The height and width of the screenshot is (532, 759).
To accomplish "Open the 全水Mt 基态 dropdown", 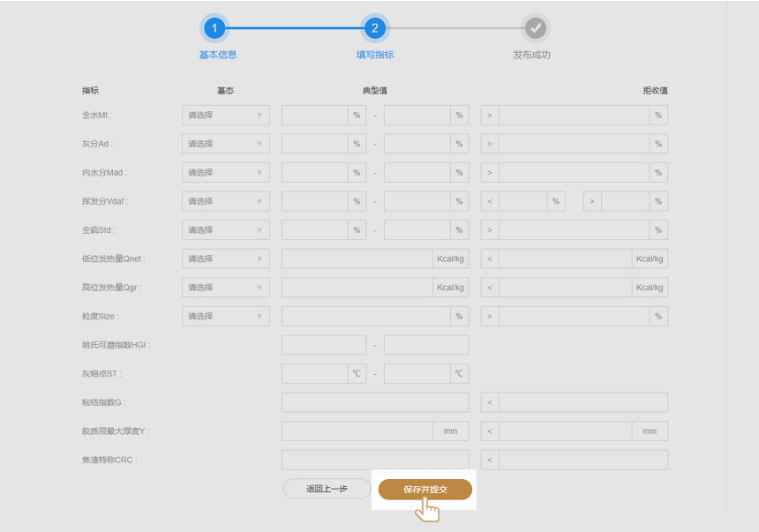I will [x=225, y=115].
